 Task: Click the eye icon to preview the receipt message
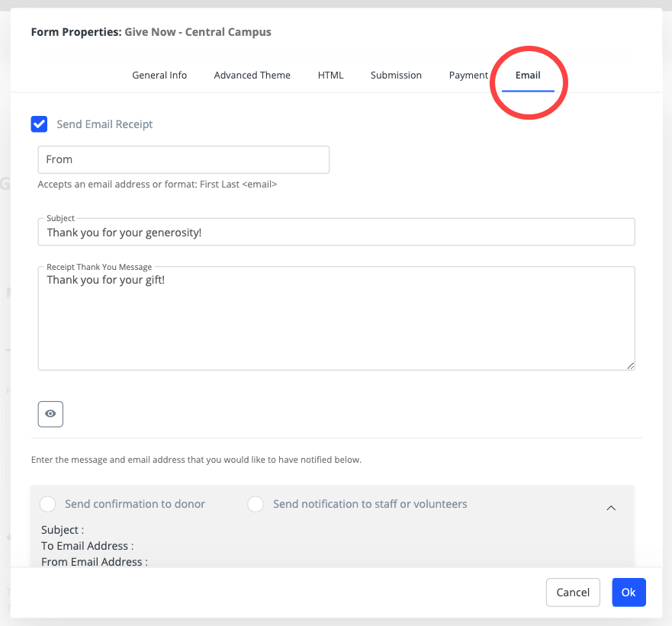click(x=50, y=414)
